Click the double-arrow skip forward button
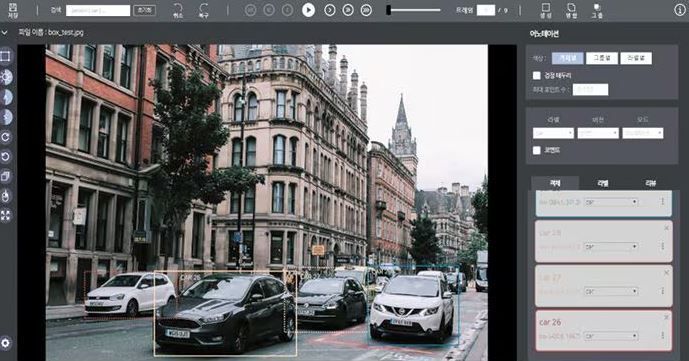 coord(348,10)
